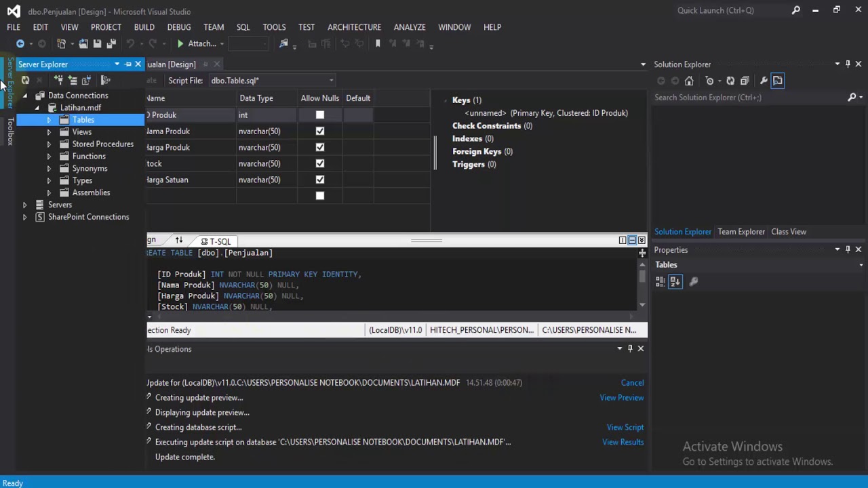Image resolution: width=868 pixels, height=488 pixels.
Task: Click the View Preview link
Action: pyautogui.click(x=622, y=398)
